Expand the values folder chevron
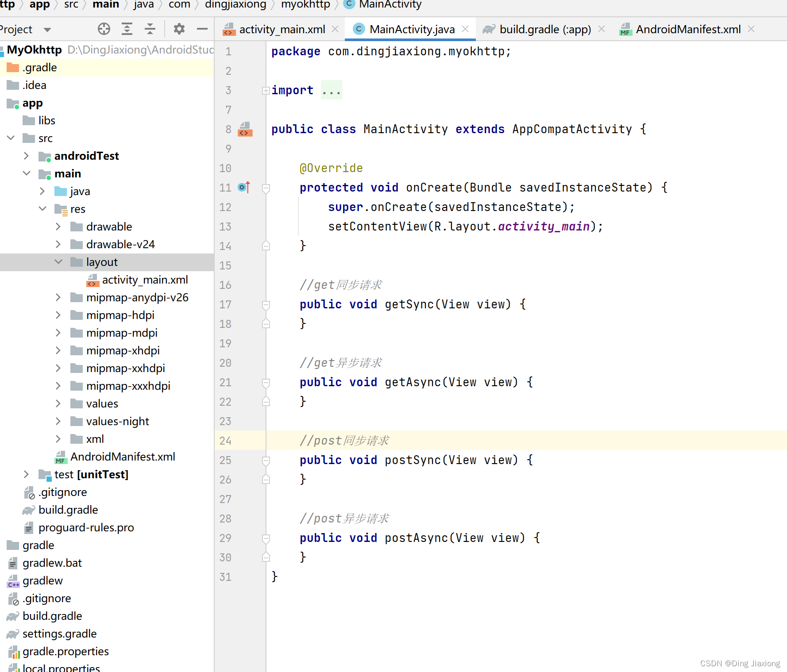The height and width of the screenshot is (672, 787). (x=58, y=403)
